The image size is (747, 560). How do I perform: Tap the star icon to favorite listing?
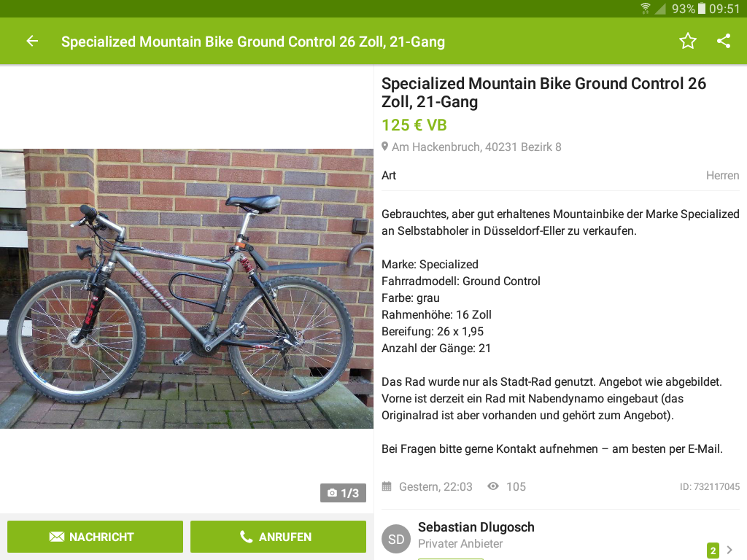point(688,42)
